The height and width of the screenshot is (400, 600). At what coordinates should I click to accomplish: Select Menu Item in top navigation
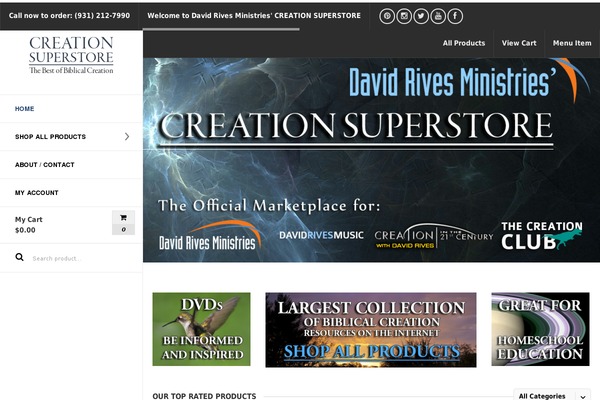[572, 43]
